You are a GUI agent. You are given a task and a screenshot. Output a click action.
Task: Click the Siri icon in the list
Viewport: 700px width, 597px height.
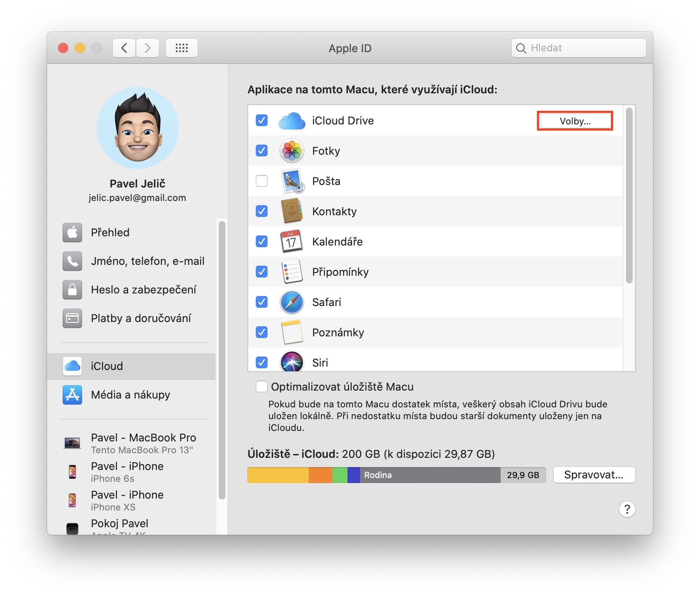[x=292, y=362]
